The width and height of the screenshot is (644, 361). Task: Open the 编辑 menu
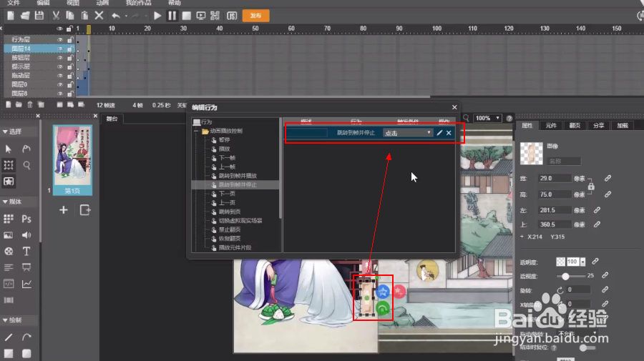point(43,3)
